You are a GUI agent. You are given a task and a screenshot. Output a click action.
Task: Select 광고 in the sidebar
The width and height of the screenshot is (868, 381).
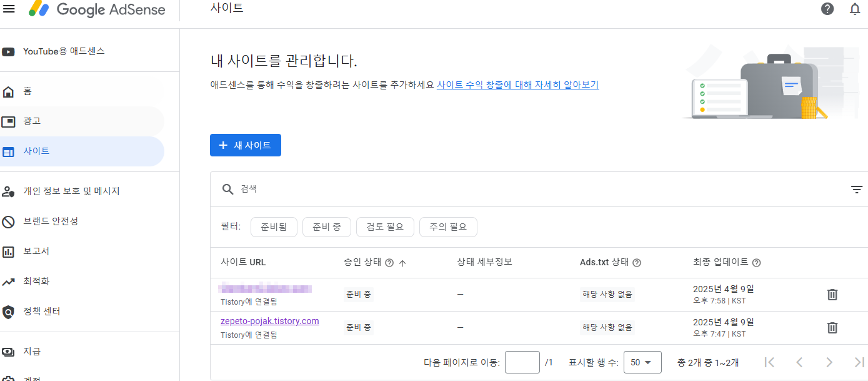pyautogui.click(x=81, y=121)
